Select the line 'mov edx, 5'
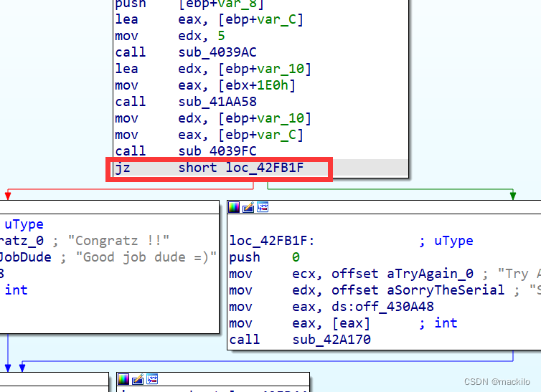The width and height of the screenshot is (541, 392). (170, 36)
